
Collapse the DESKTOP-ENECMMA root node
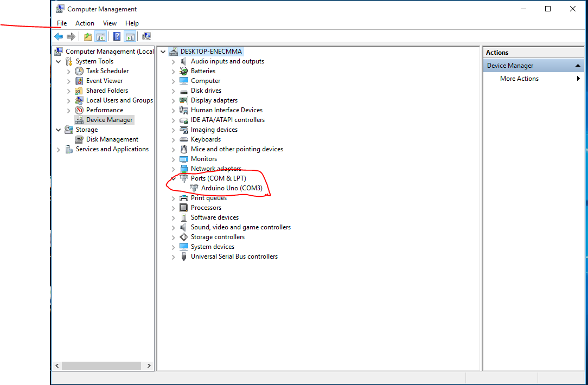click(163, 52)
